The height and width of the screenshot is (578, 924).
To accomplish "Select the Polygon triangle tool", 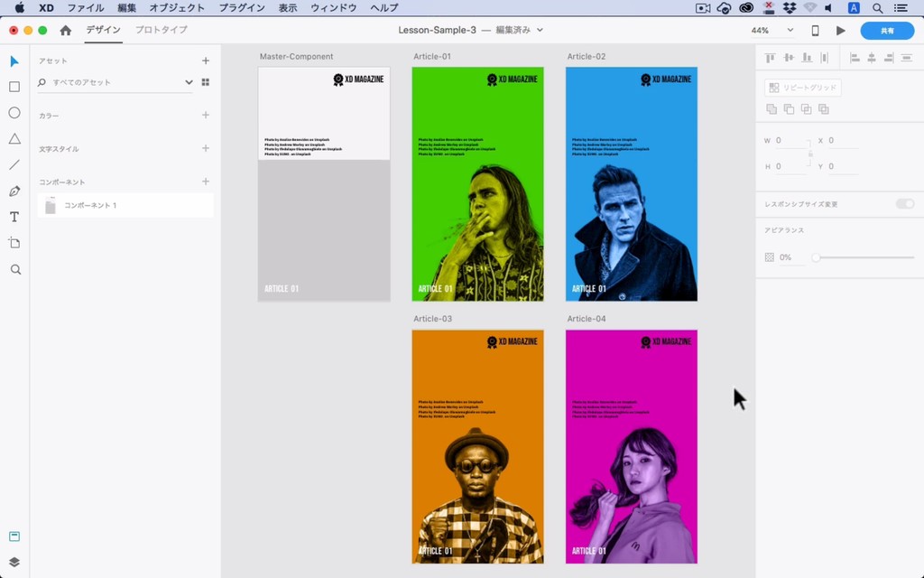I will [14, 138].
